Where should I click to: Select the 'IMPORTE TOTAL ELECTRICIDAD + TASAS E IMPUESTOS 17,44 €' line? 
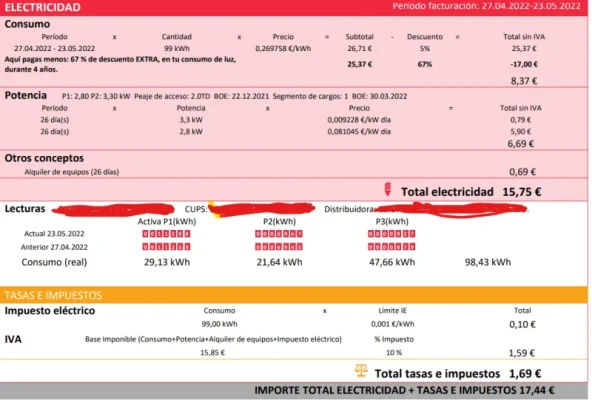point(404,391)
